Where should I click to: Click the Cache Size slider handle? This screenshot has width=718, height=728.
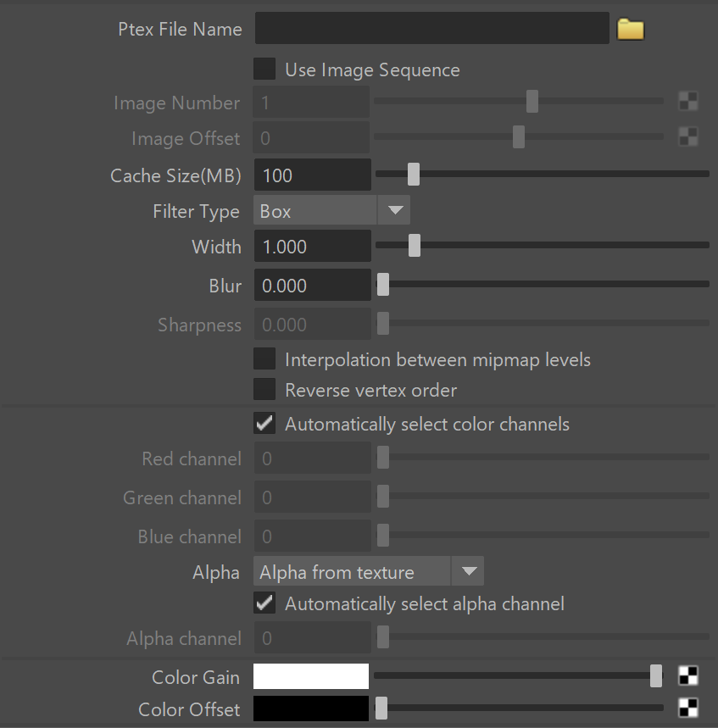coord(414,175)
